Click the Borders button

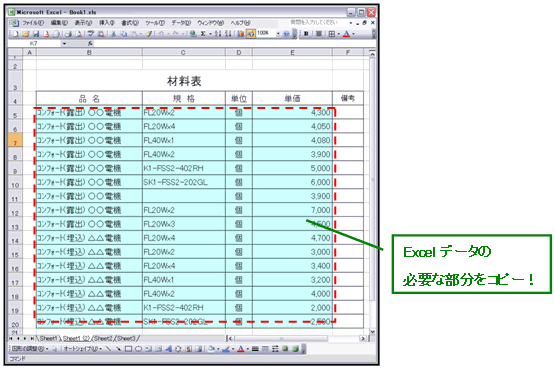331,34
